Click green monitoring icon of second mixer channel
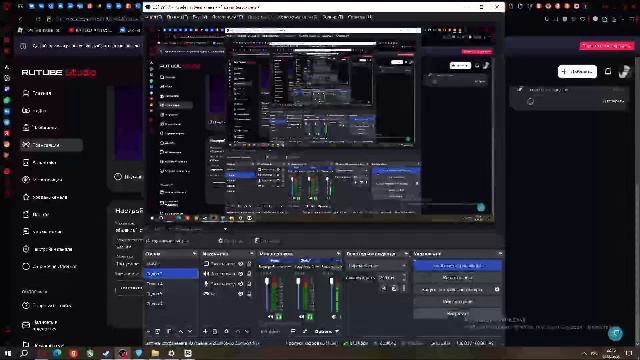This screenshot has height=360, width=640. tap(310, 316)
